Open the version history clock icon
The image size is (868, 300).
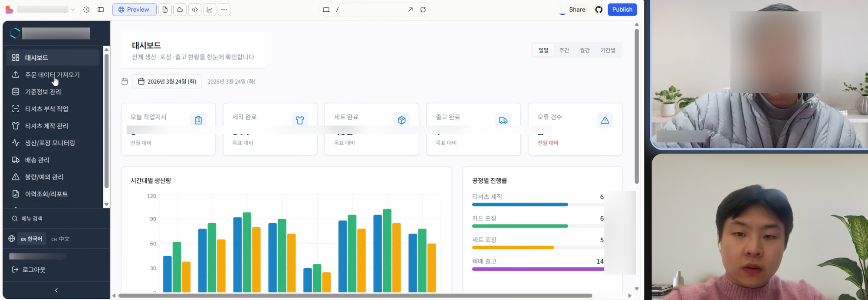coord(86,10)
